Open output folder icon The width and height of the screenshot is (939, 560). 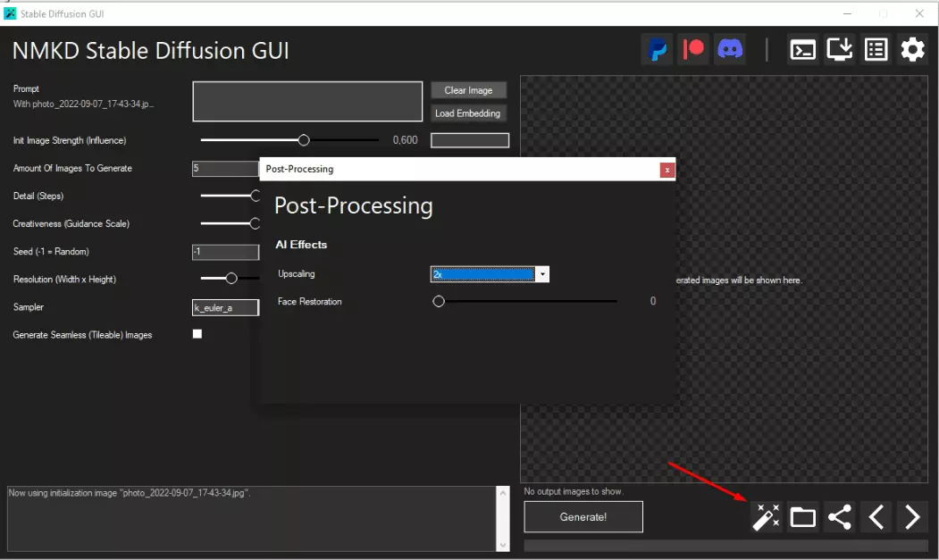(x=802, y=517)
